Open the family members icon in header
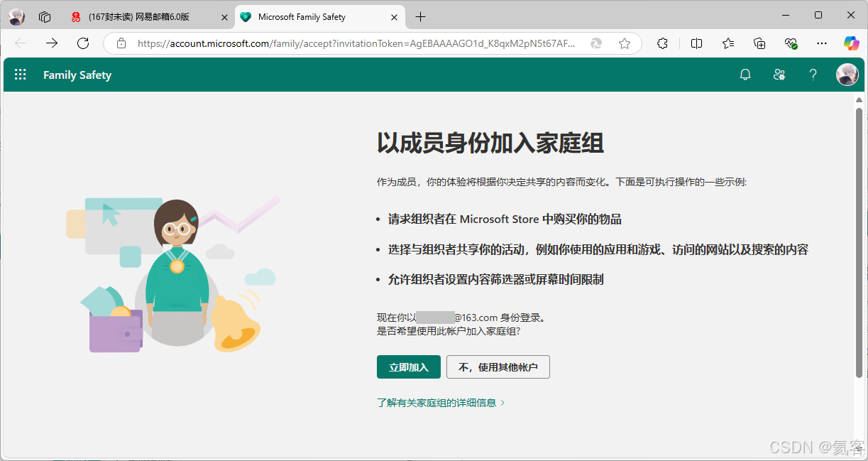Screen dimensions: 868x461 tap(779, 75)
